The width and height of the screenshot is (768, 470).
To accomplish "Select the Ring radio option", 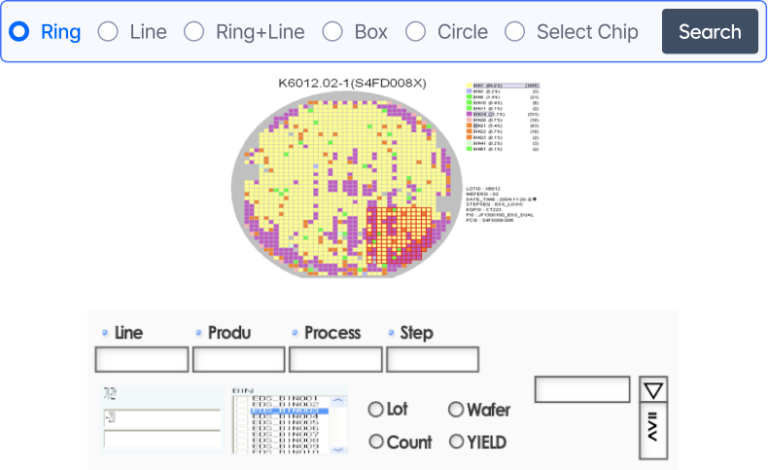I will 19,32.
